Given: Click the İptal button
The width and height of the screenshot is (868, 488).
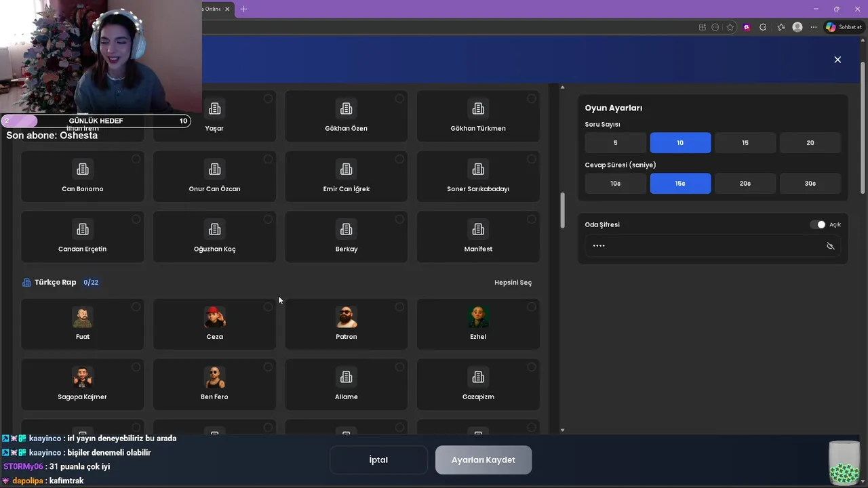Looking at the screenshot, I should tap(378, 460).
